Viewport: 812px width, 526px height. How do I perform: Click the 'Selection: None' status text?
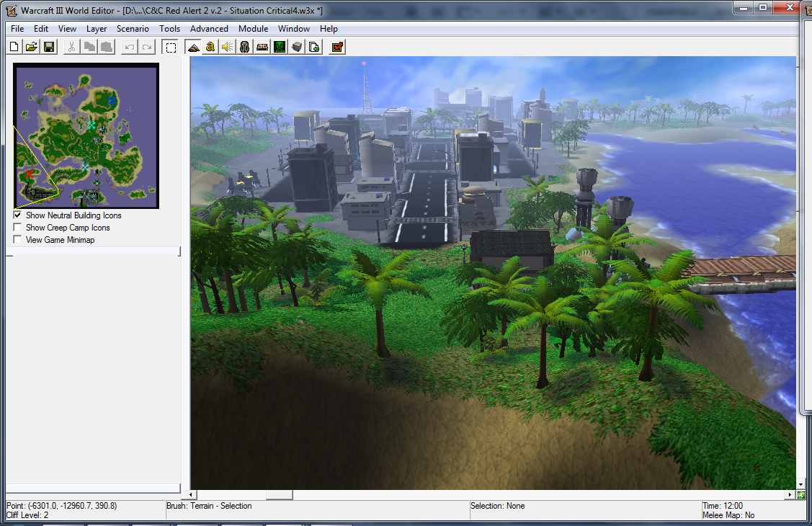coord(498,506)
